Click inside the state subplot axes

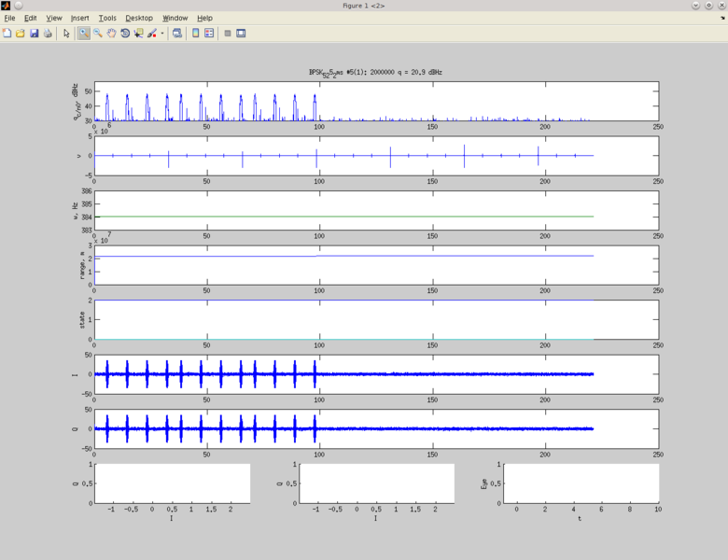tap(375, 319)
